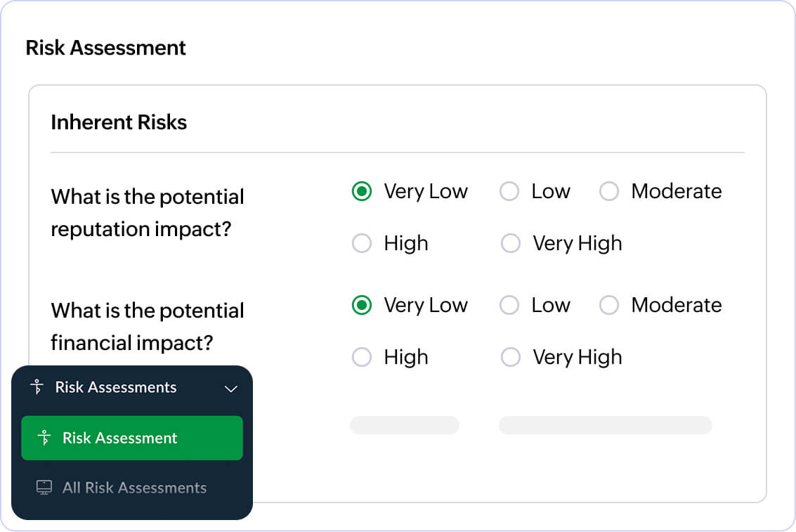Open All Risk Assessments menu entry
This screenshot has height=532, width=796.
coord(133,488)
